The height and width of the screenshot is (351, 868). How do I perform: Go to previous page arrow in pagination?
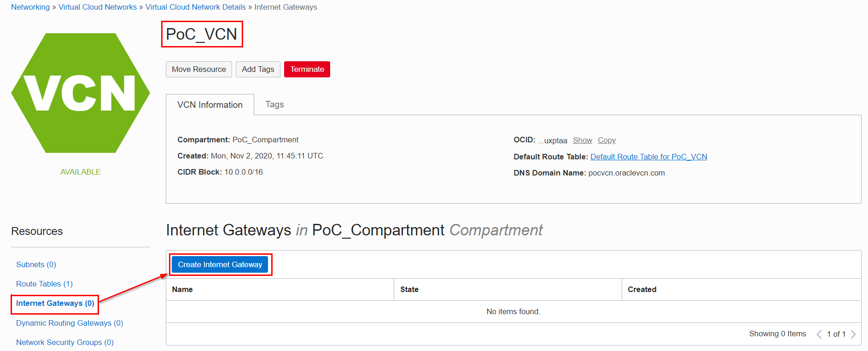819,334
